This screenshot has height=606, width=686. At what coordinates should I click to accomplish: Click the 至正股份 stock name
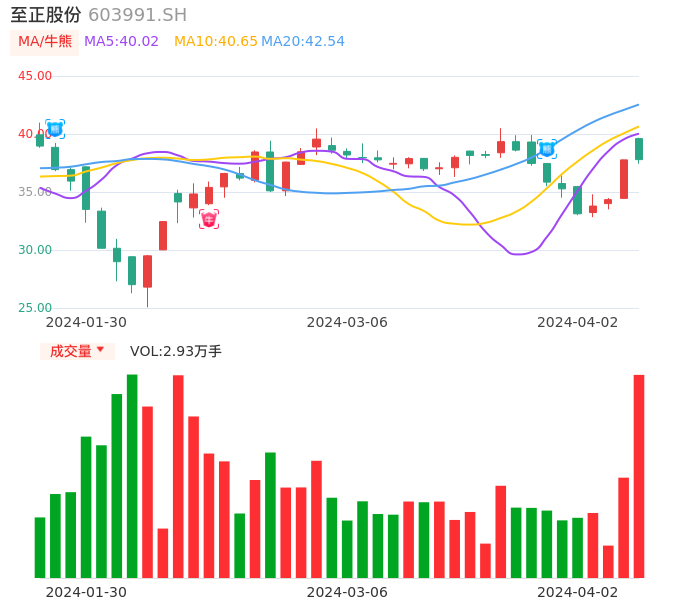[x=46, y=15]
